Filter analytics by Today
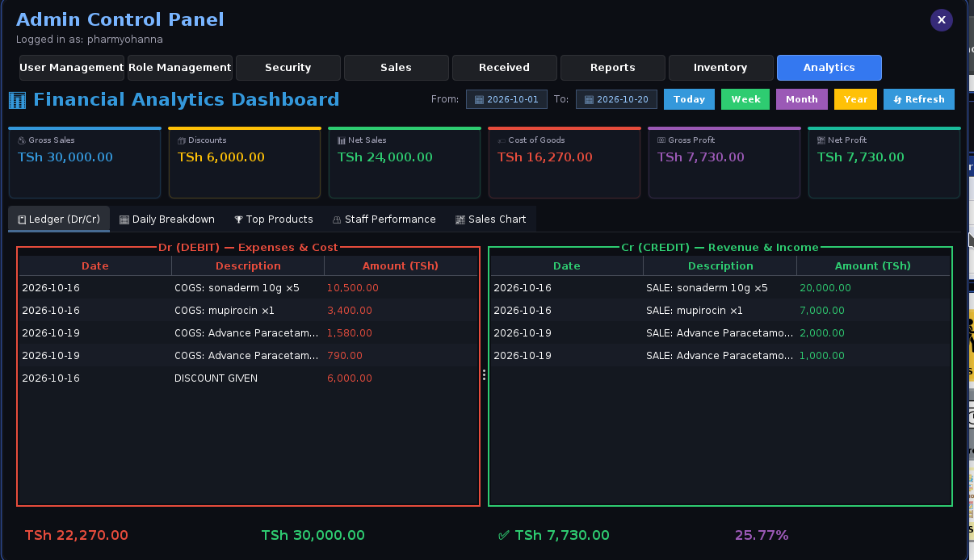974x560 pixels. pyautogui.click(x=689, y=99)
